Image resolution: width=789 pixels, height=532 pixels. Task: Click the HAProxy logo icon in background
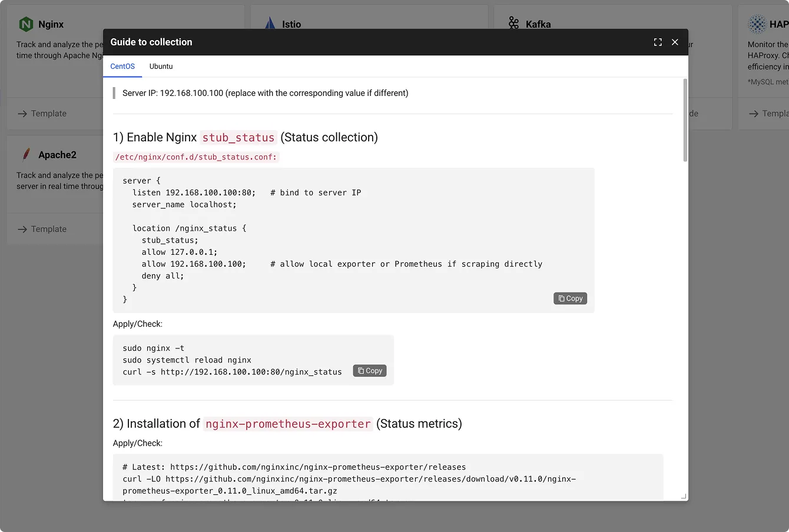coord(757,24)
